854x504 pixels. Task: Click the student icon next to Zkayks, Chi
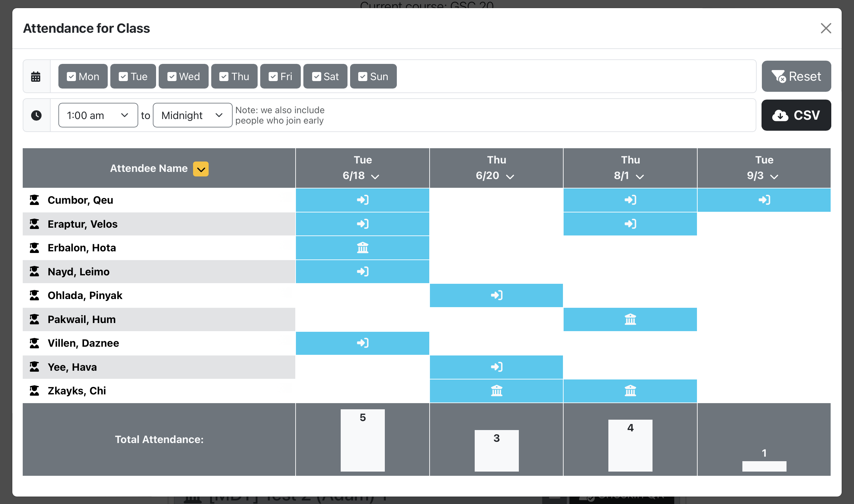point(34,390)
